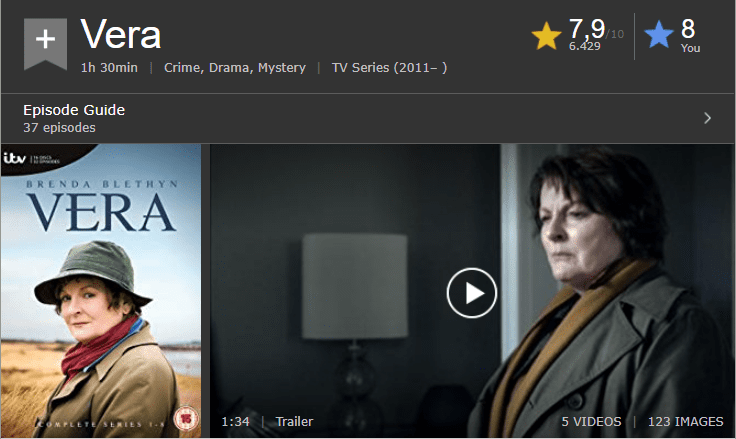Select the Drama genre link
Screen dimensions: 736x439
pos(230,68)
